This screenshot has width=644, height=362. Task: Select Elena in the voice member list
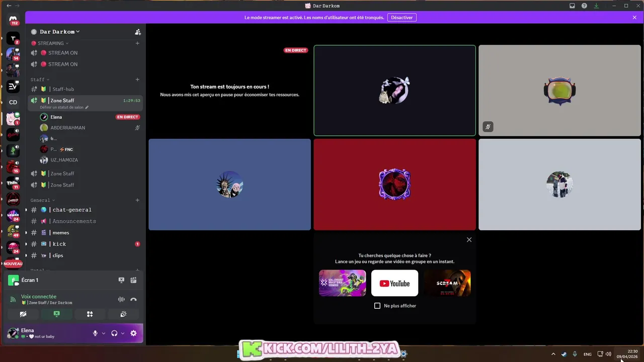click(x=90, y=117)
